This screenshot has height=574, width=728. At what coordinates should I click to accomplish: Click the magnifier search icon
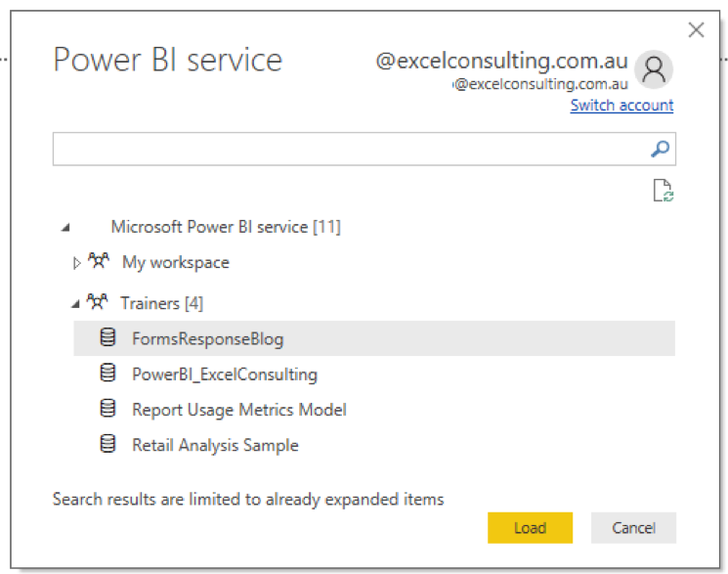coord(661,150)
